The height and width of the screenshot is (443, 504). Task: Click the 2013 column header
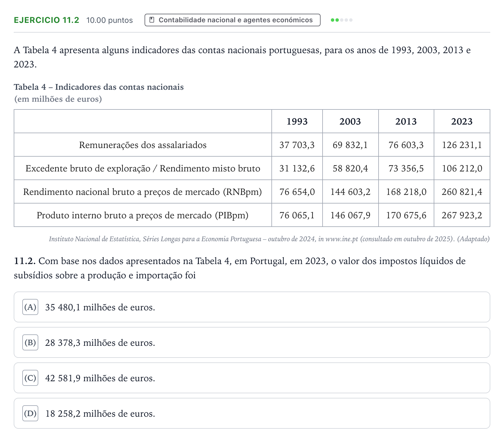click(406, 121)
